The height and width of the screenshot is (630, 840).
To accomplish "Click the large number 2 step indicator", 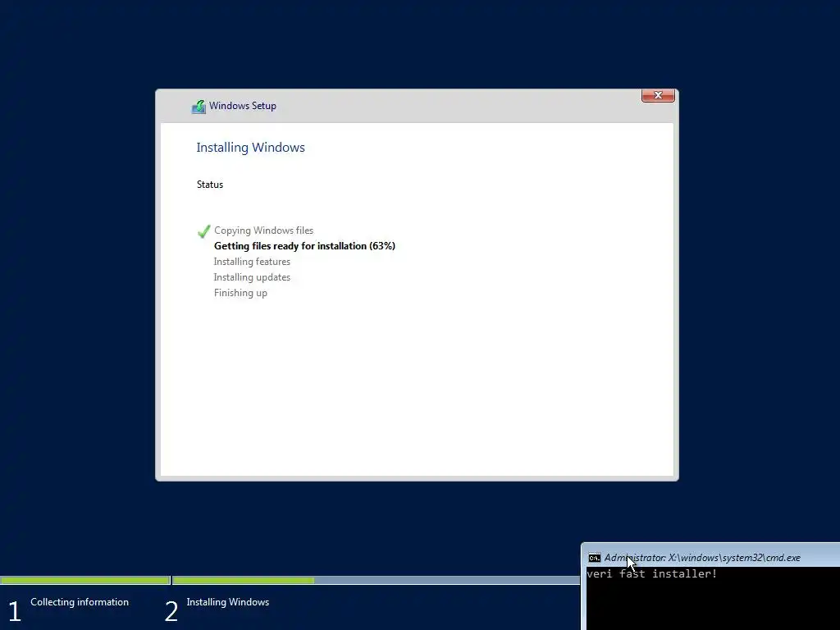I will pos(171,612).
